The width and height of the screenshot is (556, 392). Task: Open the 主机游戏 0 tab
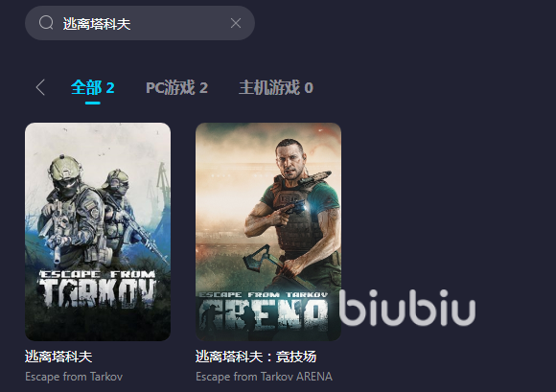[276, 87]
